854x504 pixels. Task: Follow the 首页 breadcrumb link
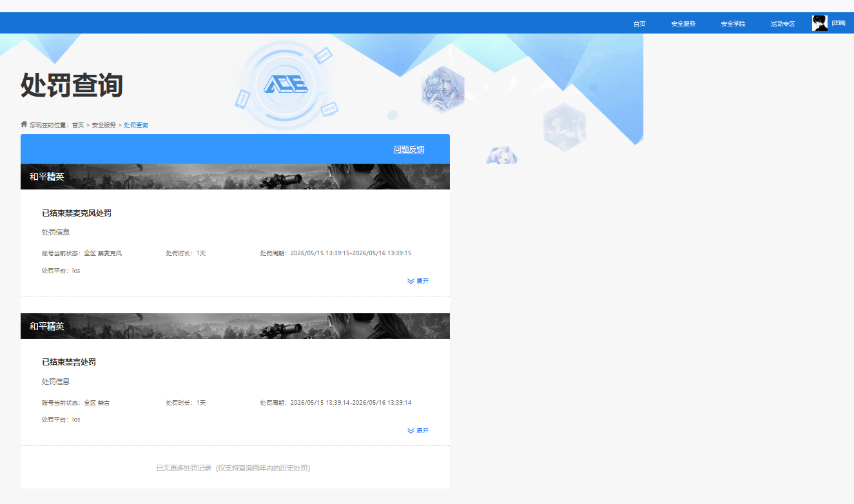78,125
